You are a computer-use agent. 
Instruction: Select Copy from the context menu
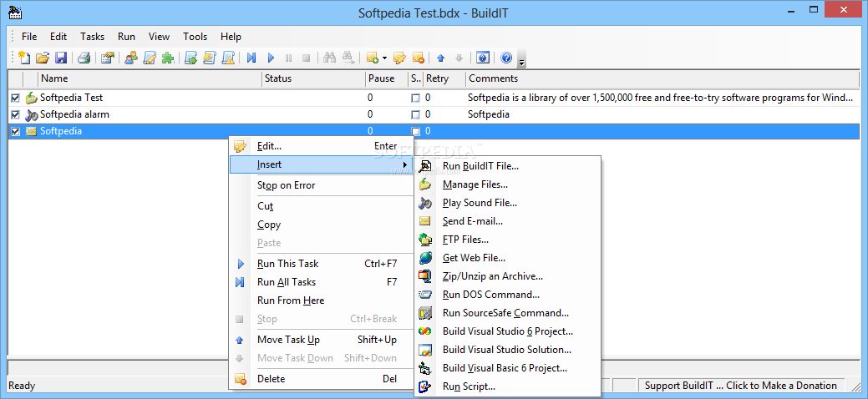[x=321, y=225]
